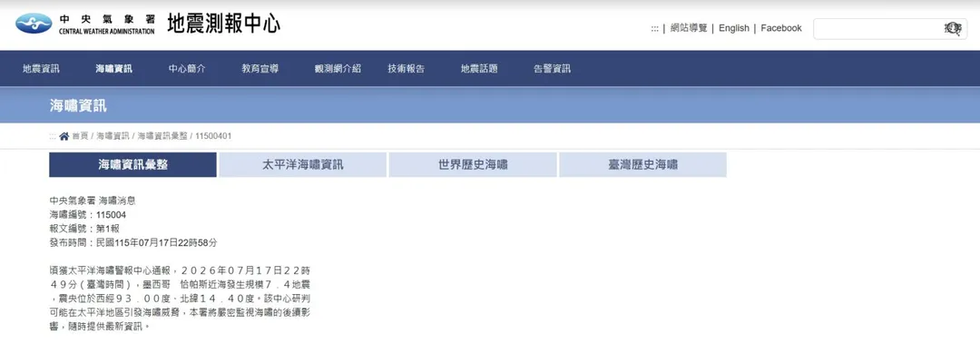Switch site language to English
The height and width of the screenshot is (343, 980).
click(734, 28)
